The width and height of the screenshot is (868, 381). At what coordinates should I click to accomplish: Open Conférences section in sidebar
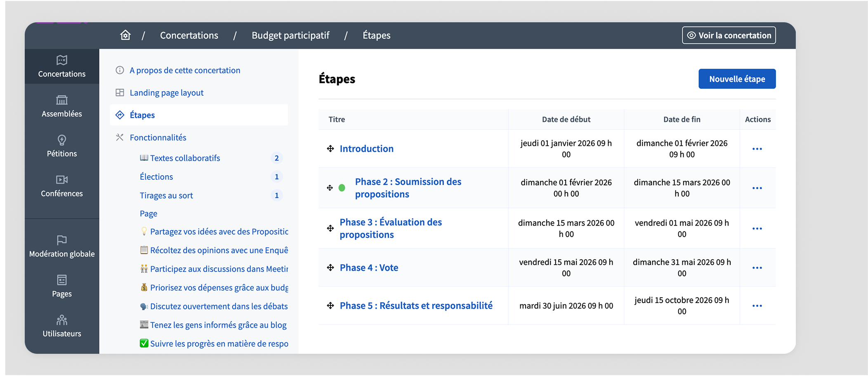pyautogui.click(x=62, y=186)
